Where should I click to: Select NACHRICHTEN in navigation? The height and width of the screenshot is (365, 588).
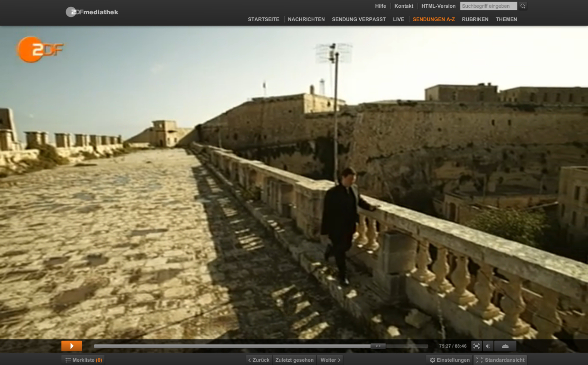(x=306, y=19)
